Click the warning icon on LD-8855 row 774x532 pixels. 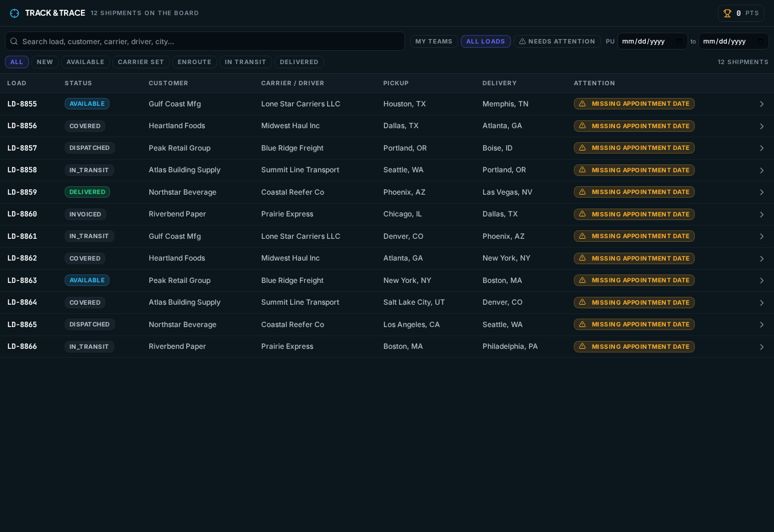point(582,104)
